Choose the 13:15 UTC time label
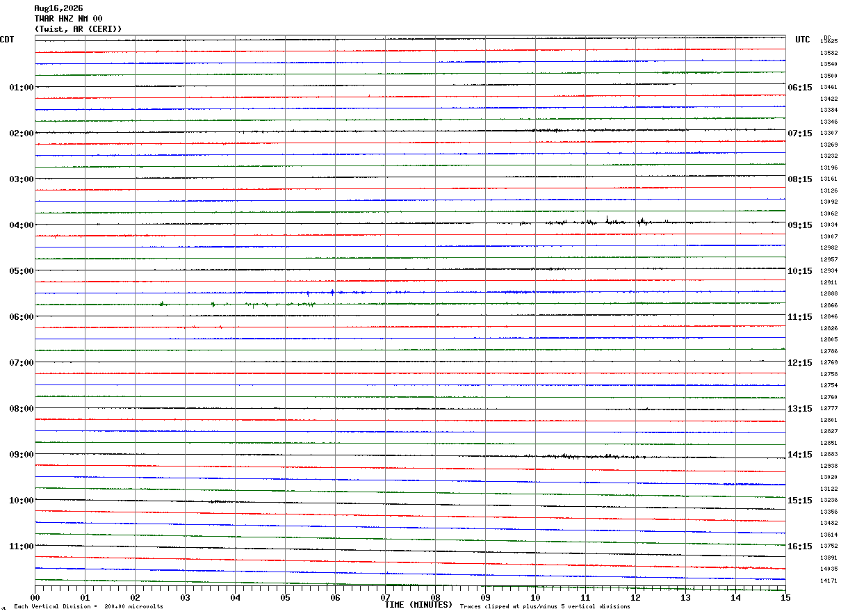 pyautogui.click(x=800, y=409)
